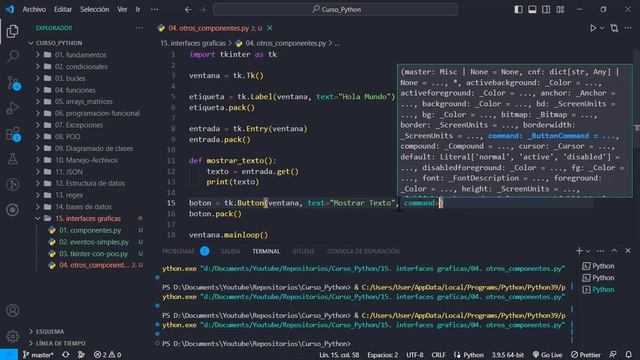Viewport: 640px width, 360px height.
Task: Open the Search view icon
Action: click(13, 56)
